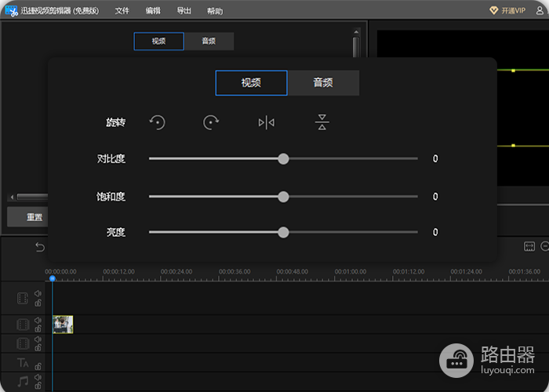This screenshot has height=392, width=549.
Task: Open the 文件 menu
Action: point(122,11)
